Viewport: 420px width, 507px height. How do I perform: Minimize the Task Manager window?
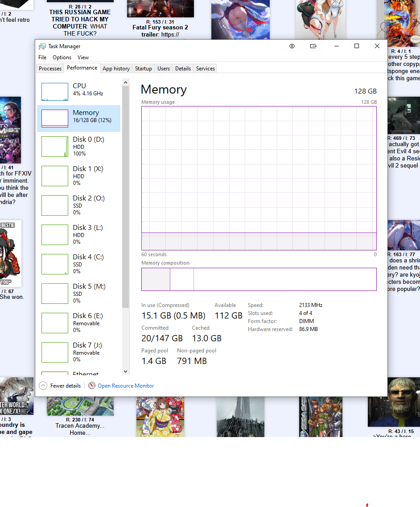click(337, 46)
